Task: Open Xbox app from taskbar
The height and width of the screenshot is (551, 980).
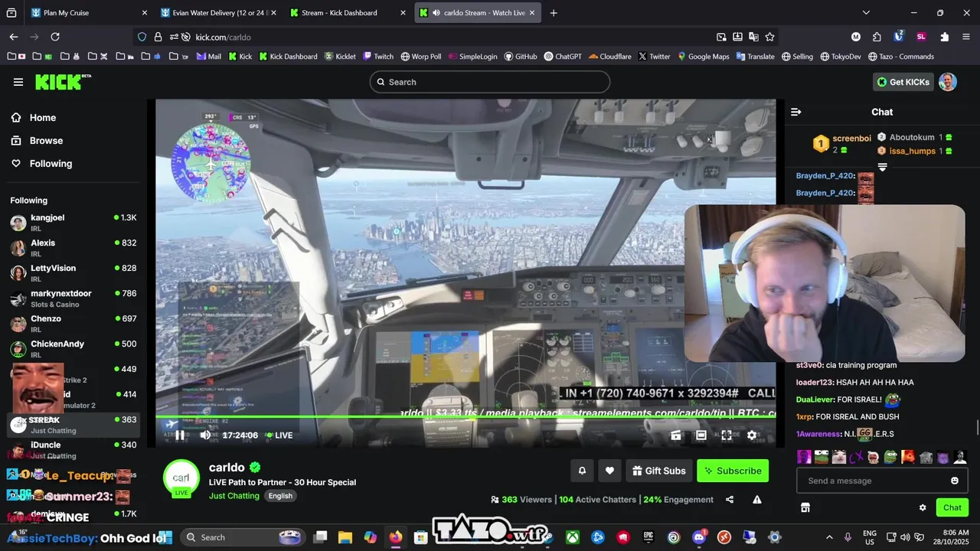Action: (572, 537)
